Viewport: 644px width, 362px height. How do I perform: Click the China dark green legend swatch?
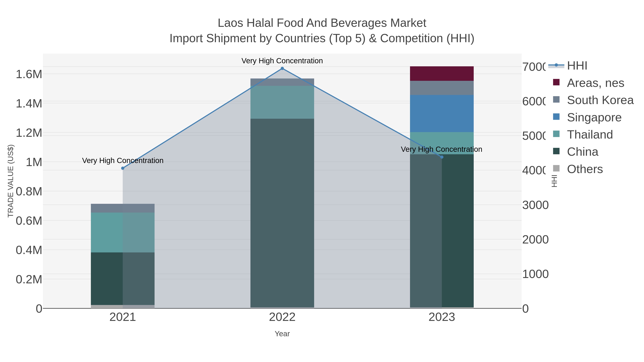click(556, 151)
